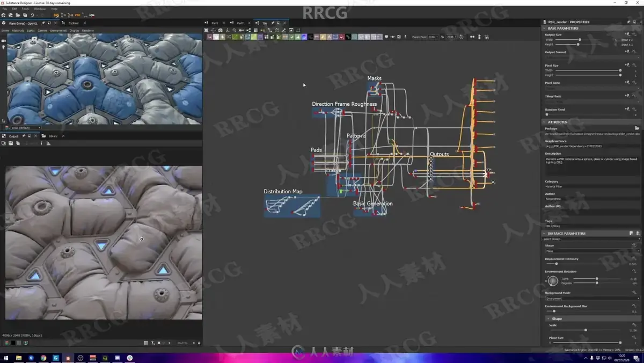The image size is (644, 363).
Task: Click the Graph instance field
Action: tap(592, 146)
